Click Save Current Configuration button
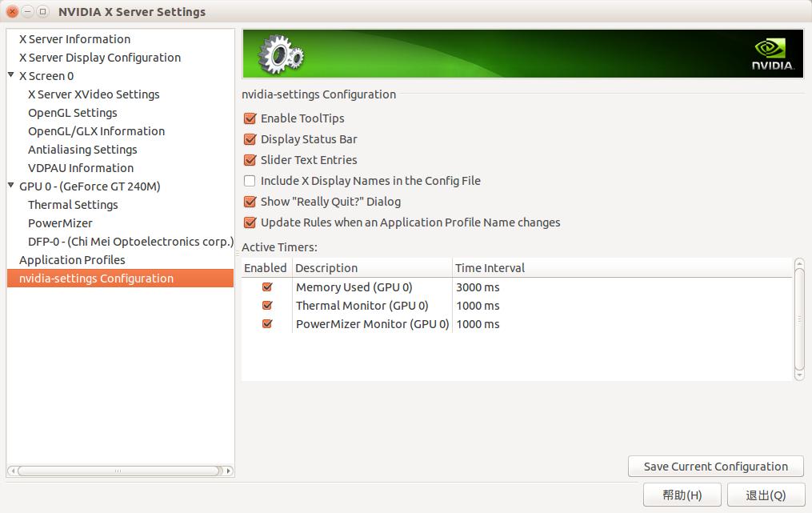 (716, 467)
